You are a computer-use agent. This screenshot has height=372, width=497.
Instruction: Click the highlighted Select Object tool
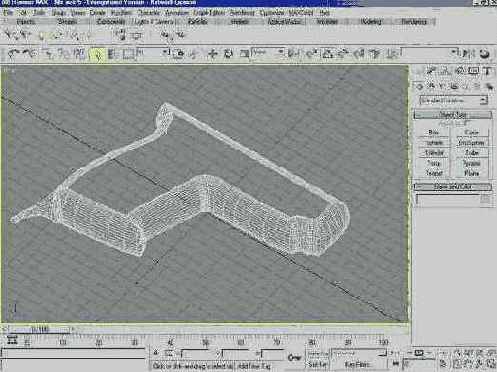click(97, 54)
